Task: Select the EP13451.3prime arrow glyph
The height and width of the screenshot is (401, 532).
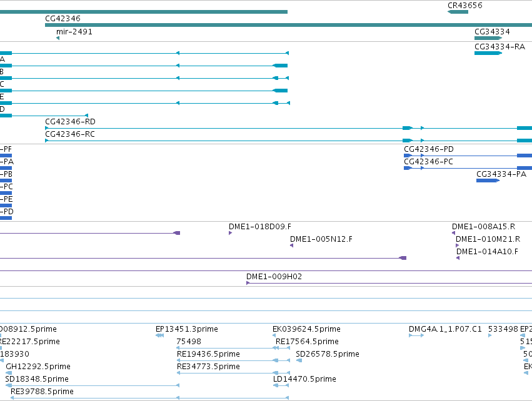Action: [x=160, y=335]
